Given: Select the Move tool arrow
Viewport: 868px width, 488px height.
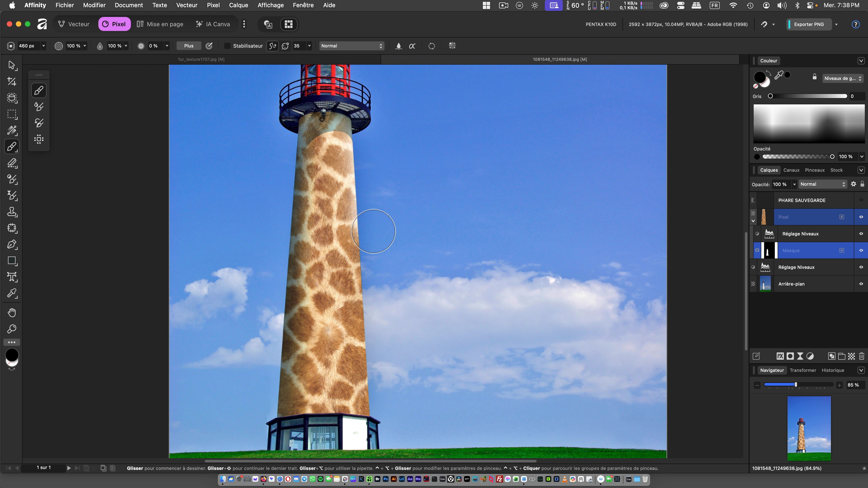Looking at the screenshot, I should 12,65.
